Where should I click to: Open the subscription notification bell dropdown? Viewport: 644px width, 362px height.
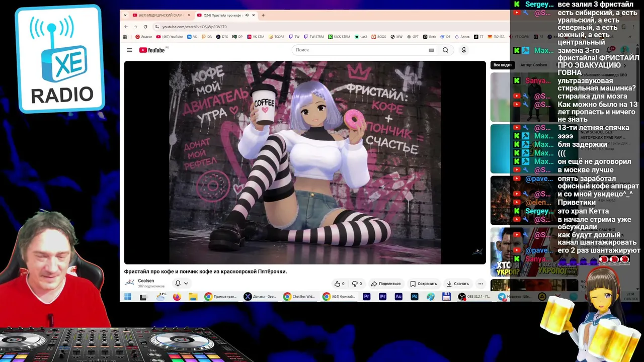coord(181,284)
